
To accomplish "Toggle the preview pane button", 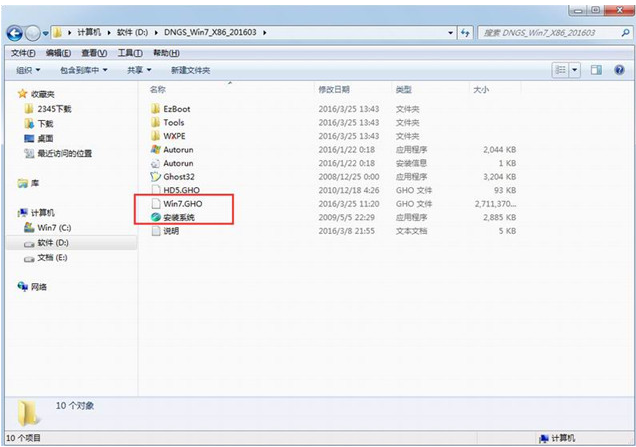I will click(595, 70).
